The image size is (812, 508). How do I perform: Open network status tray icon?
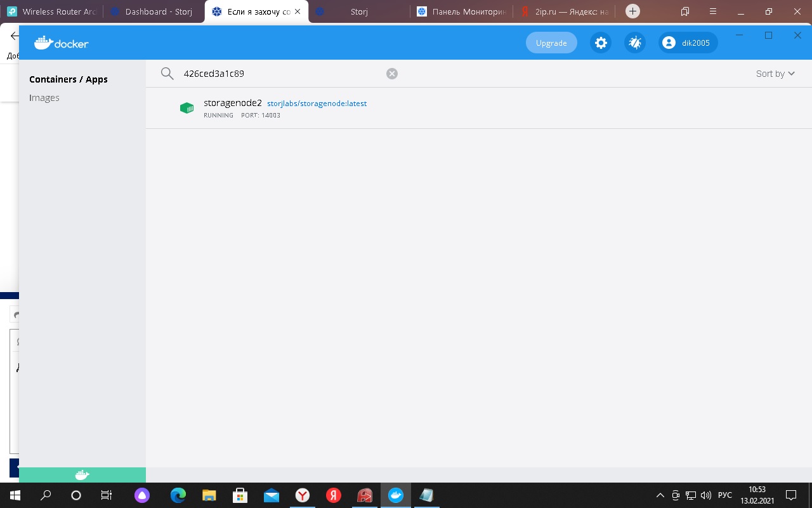click(x=691, y=495)
